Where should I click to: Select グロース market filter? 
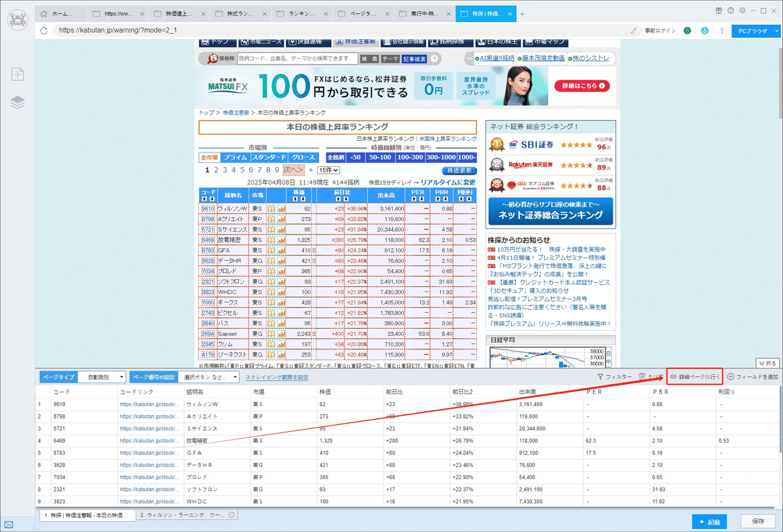(303, 158)
